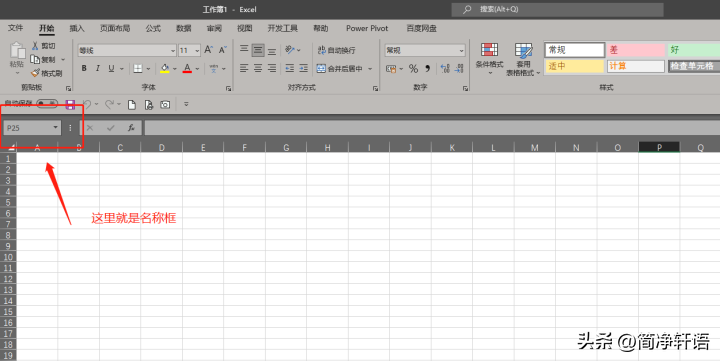Switch to the Formulas (公式) tab
Screen dimensions: 720x361
pos(153,28)
